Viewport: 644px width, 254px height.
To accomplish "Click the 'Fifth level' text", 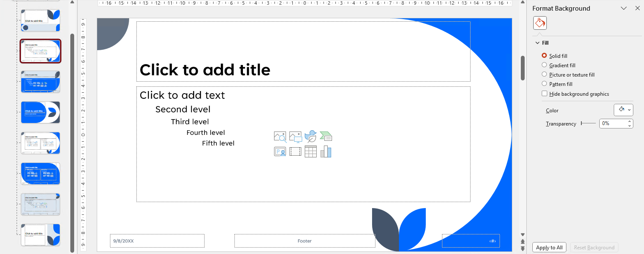I will pos(218,143).
